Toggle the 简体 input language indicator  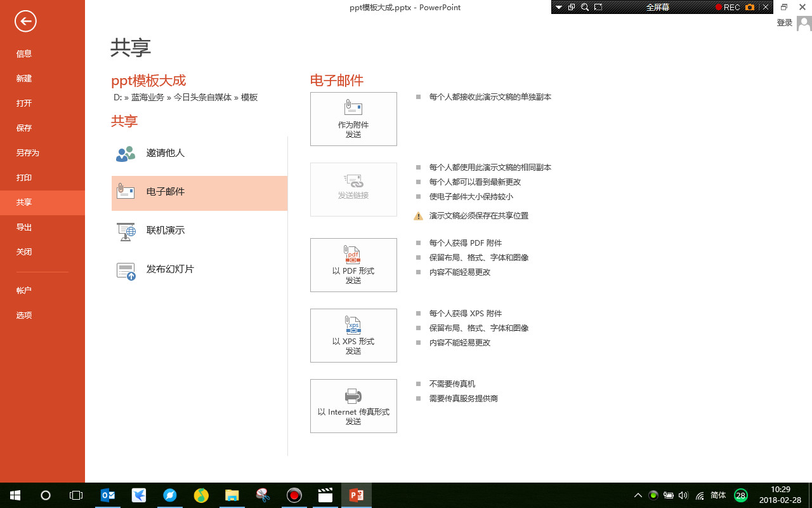tap(719, 495)
